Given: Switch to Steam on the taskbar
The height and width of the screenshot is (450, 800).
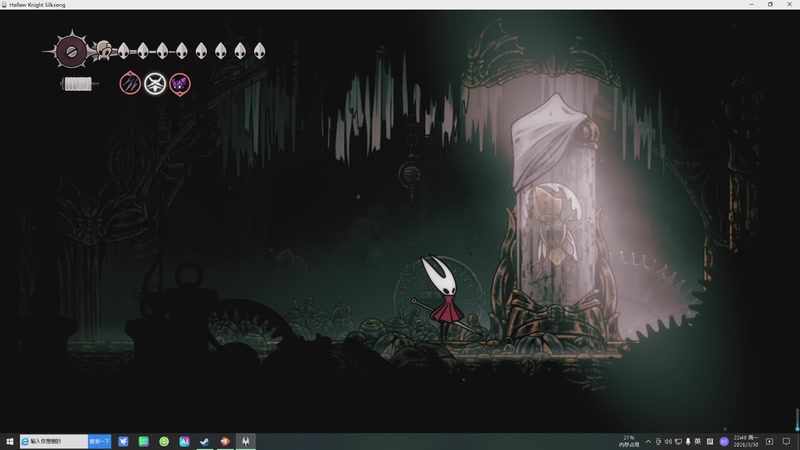Looking at the screenshot, I should 205,441.
